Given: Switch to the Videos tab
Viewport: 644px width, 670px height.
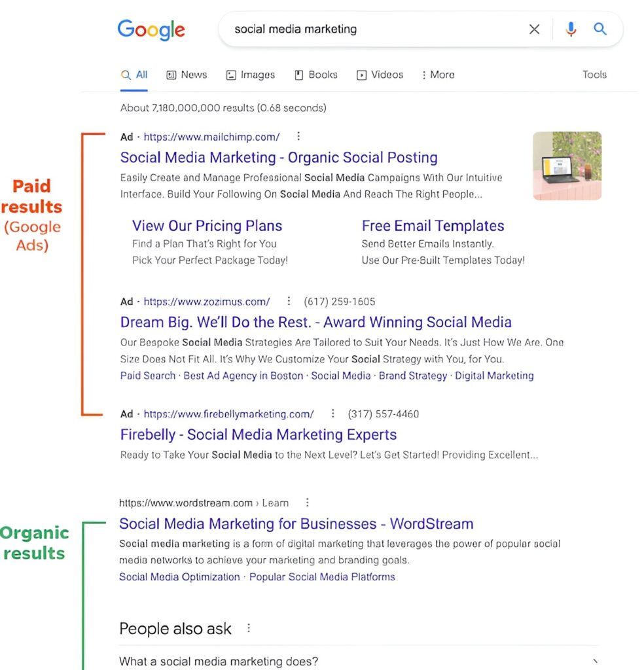Looking at the screenshot, I should pos(380,75).
